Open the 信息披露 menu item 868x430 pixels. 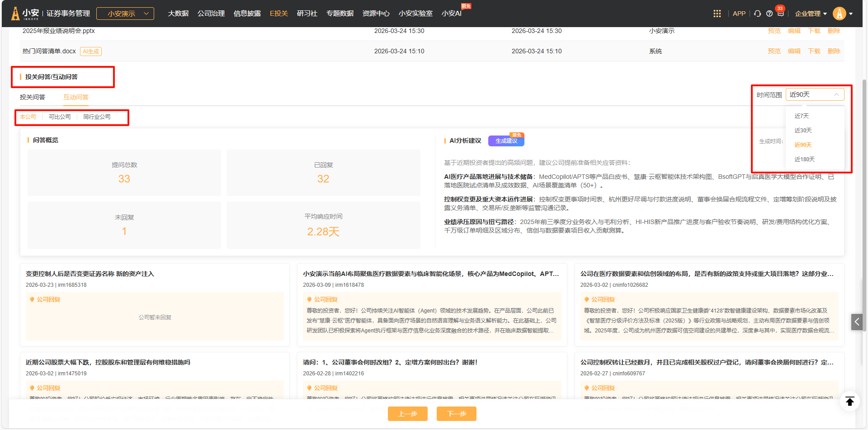247,14
